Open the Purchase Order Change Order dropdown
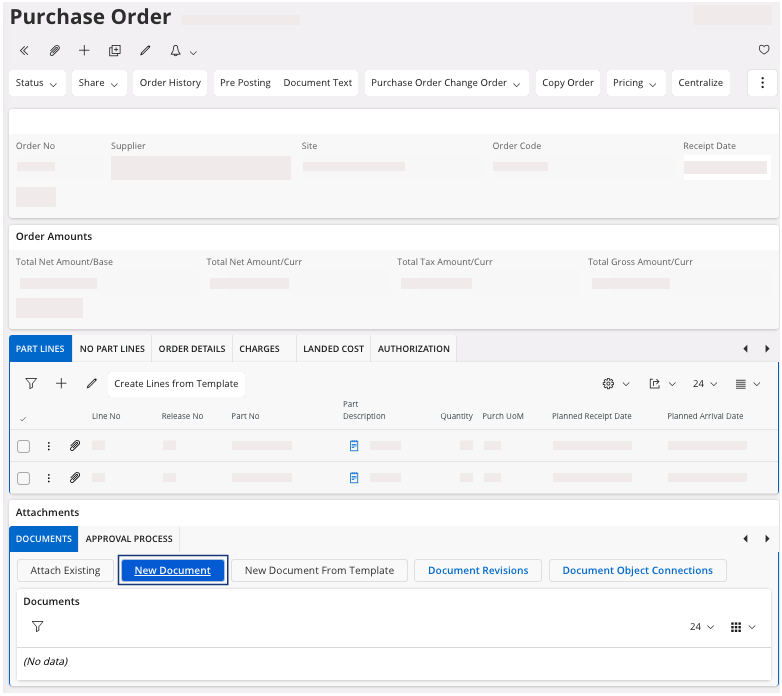 446,83
